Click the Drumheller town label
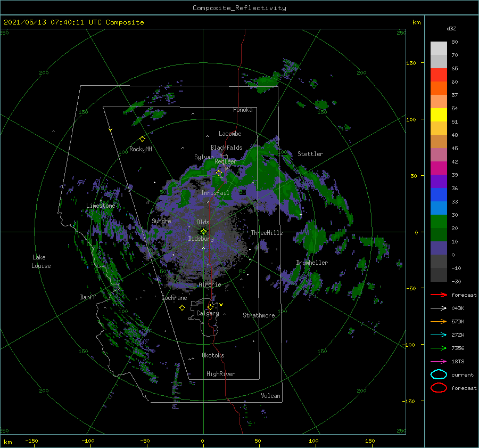 312,263
